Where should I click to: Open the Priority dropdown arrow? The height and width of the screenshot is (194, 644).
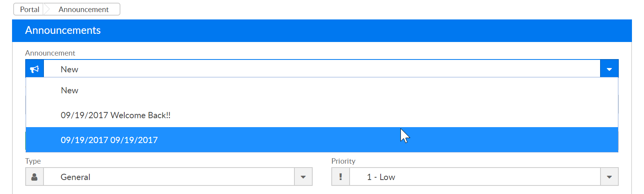click(609, 177)
